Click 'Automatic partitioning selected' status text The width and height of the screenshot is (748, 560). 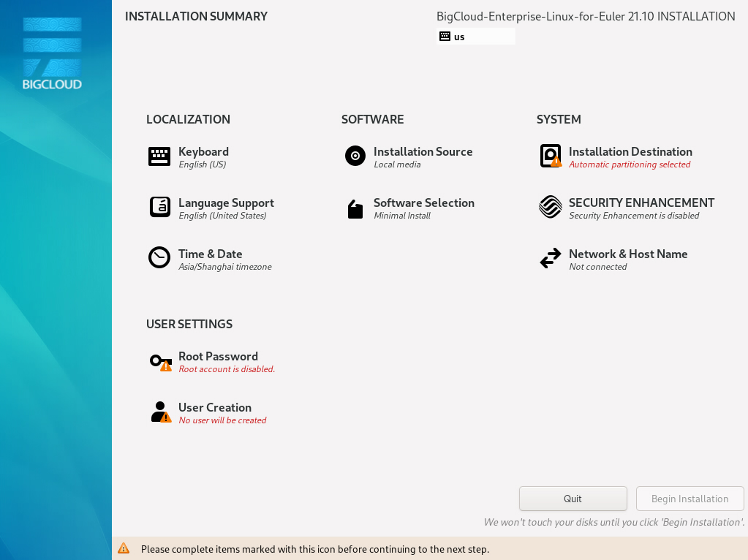[x=630, y=164]
